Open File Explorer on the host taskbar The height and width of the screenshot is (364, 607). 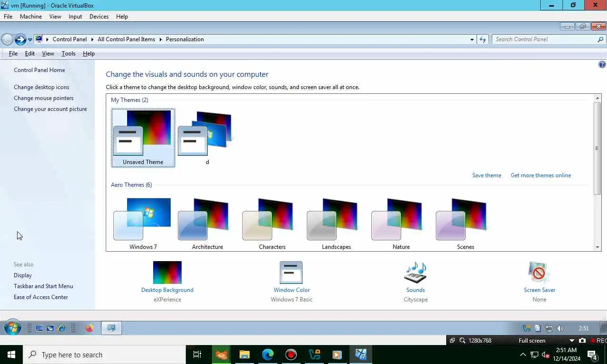(244, 355)
